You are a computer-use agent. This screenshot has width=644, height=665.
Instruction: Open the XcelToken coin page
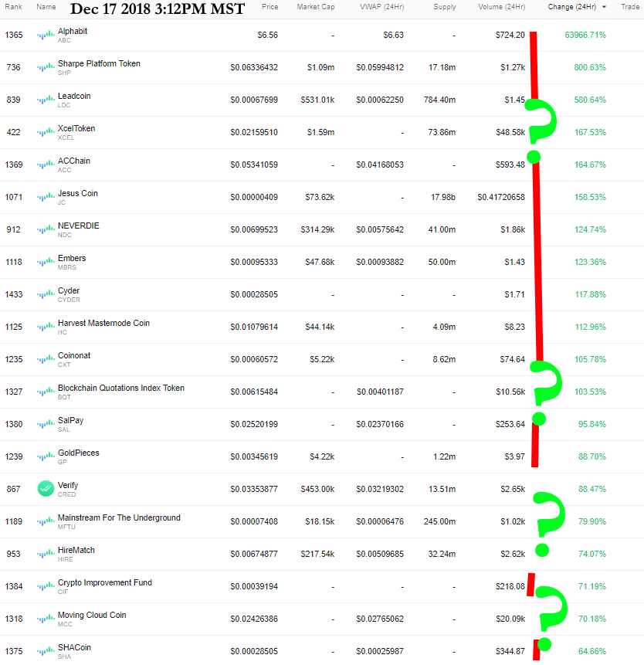click(x=76, y=128)
